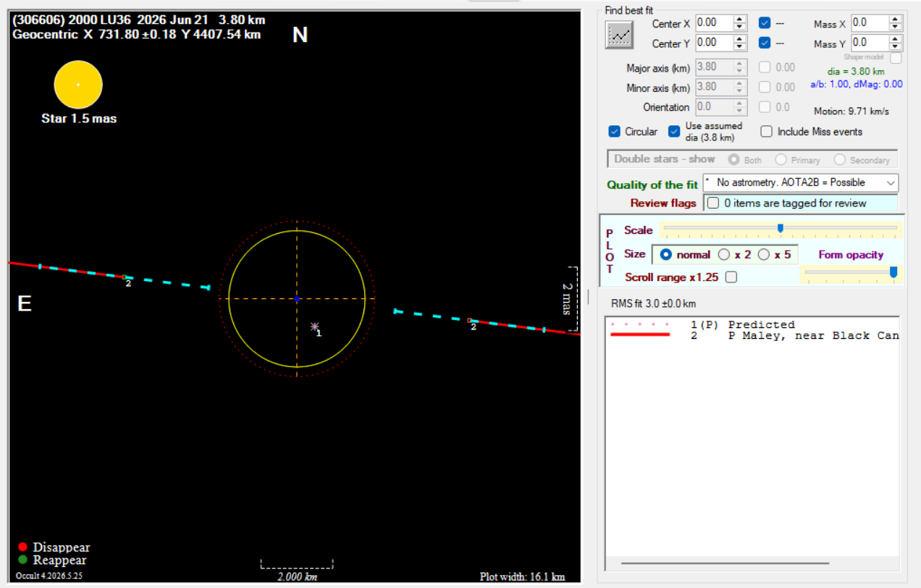Screen dimensions: 921x588
Task: Click the Orientation value field
Action: 714,107
